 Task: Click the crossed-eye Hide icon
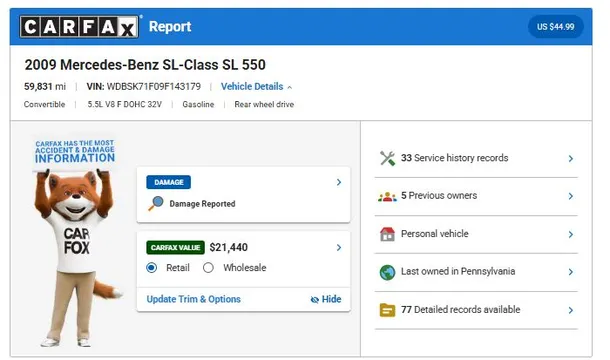point(315,299)
